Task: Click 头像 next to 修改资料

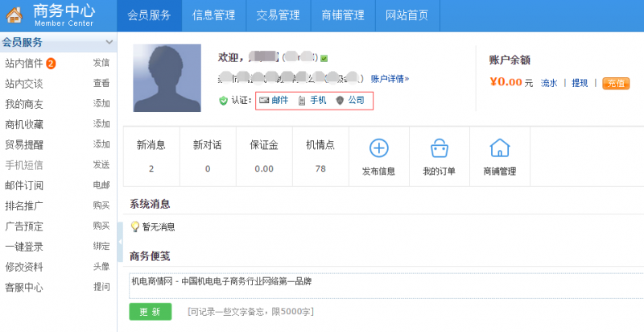Action: [x=101, y=266]
